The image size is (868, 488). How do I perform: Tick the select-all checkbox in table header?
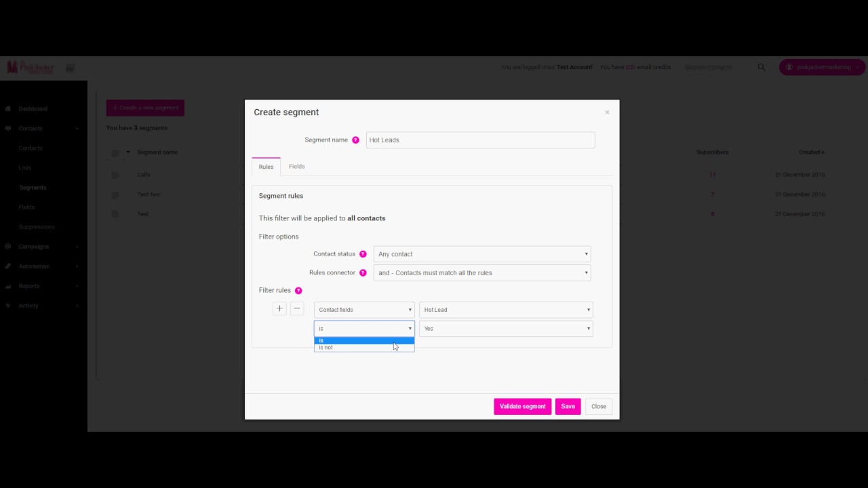115,152
